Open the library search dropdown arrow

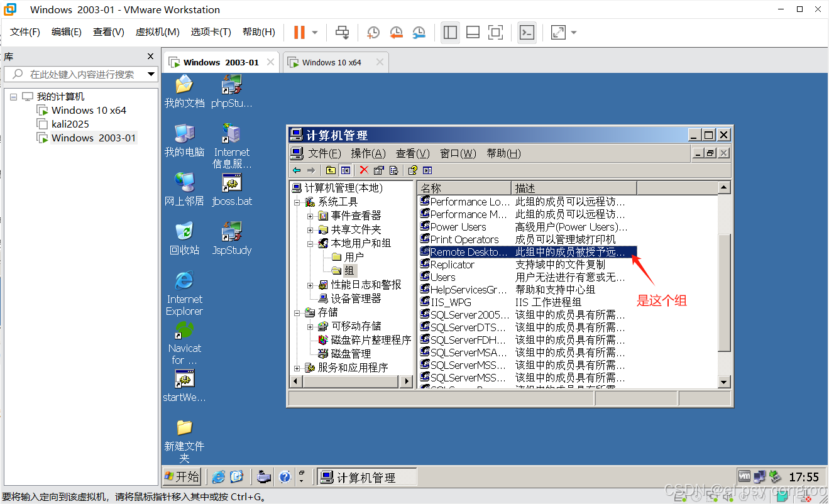(x=151, y=74)
